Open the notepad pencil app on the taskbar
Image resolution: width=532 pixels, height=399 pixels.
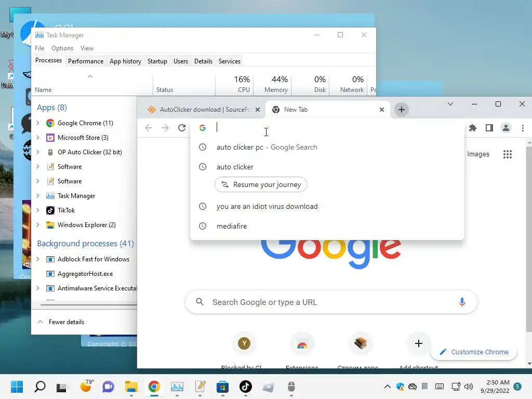point(200,387)
